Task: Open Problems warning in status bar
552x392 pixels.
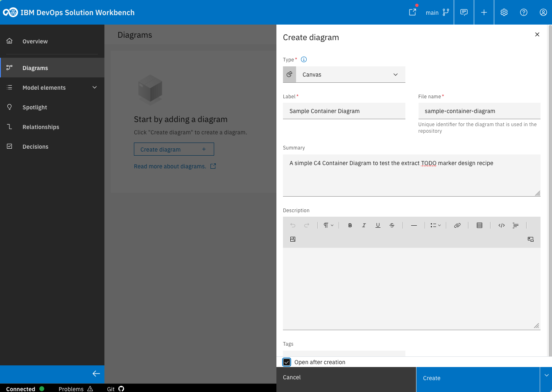Action: click(76, 389)
